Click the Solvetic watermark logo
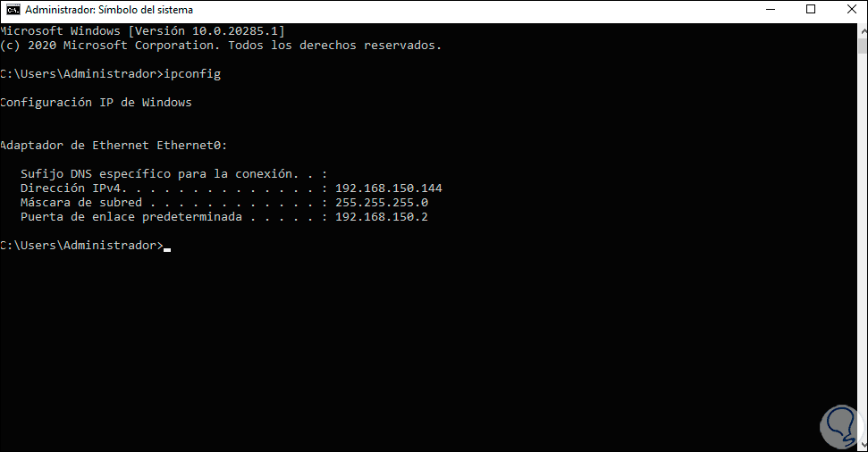Viewport: 868px width, 452px height. [x=841, y=425]
